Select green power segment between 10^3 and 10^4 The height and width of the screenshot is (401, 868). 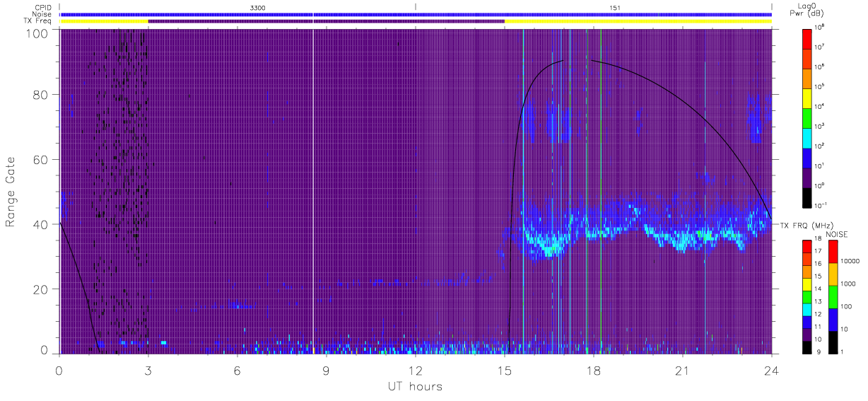point(808,117)
